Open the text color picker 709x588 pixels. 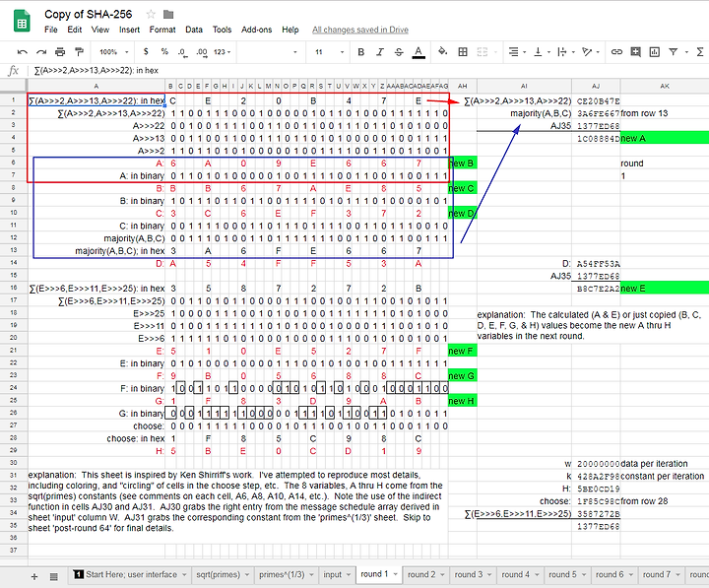click(419, 52)
